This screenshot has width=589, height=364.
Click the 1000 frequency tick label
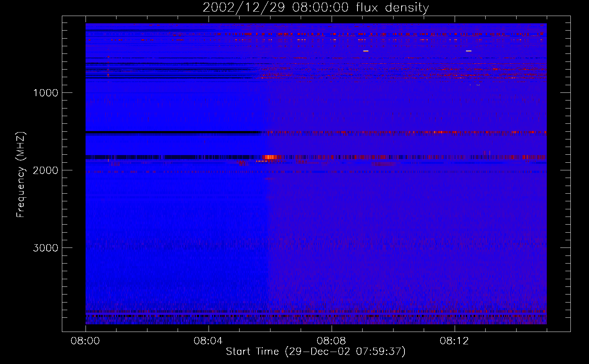click(46, 93)
